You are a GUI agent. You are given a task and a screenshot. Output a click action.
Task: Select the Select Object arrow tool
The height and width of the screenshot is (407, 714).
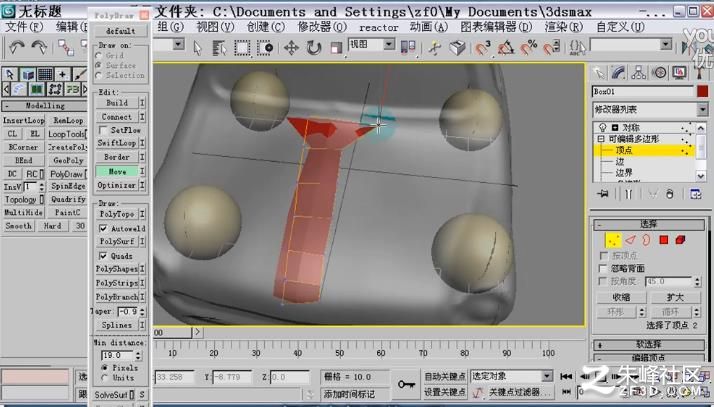point(197,47)
